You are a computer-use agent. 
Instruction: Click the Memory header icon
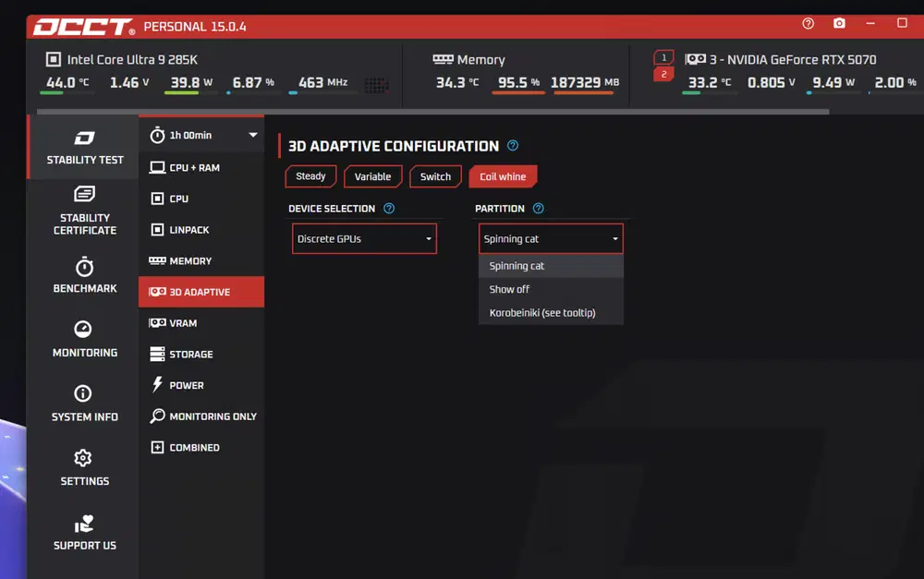[443, 59]
